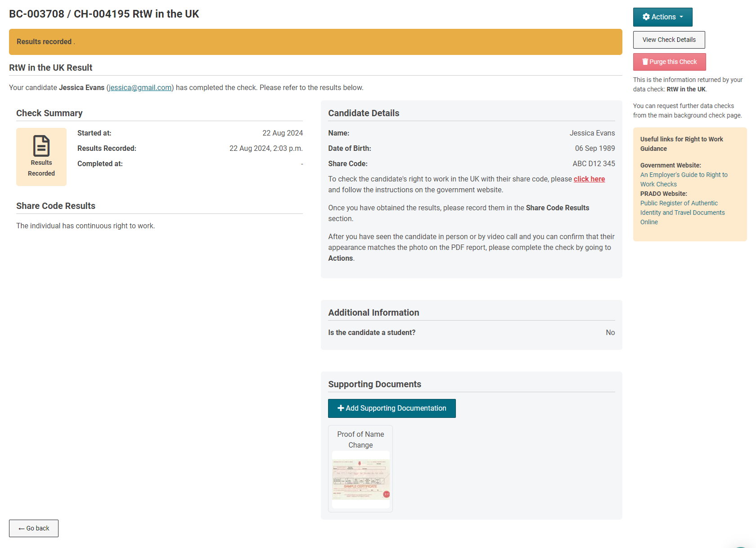Open the Proof of Name Change certificate thumbnail
This screenshot has width=756, height=548.
360,480
